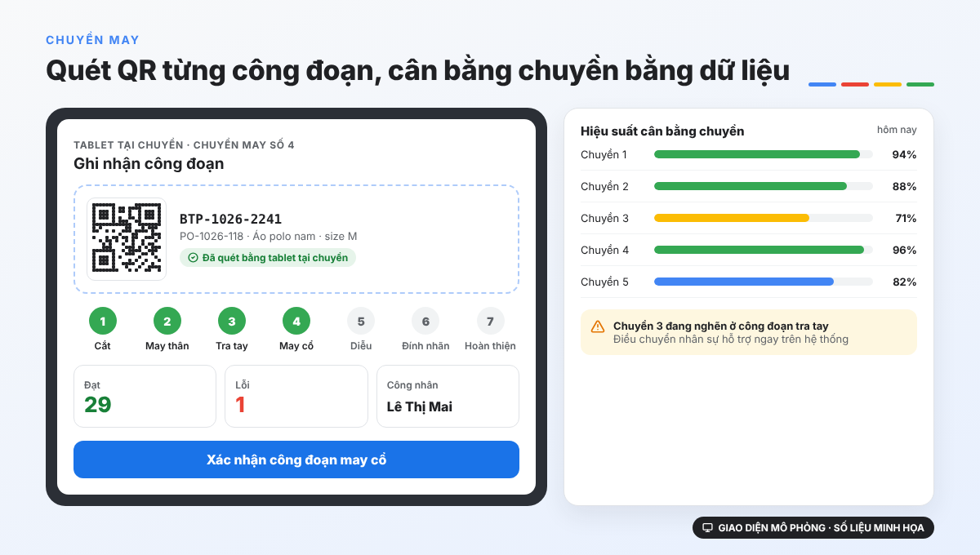Click the QR code image
The height and width of the screenshot is (555, 980).
(x=127, y=239)
